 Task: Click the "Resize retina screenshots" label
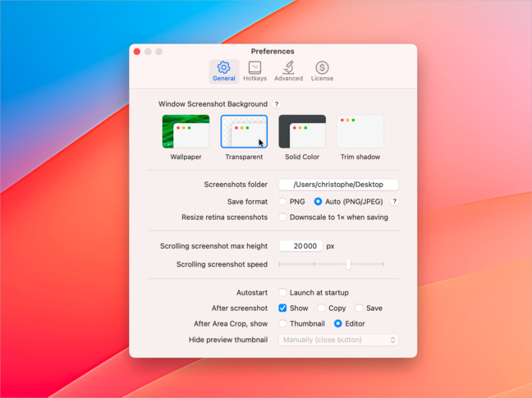point(225,217)
